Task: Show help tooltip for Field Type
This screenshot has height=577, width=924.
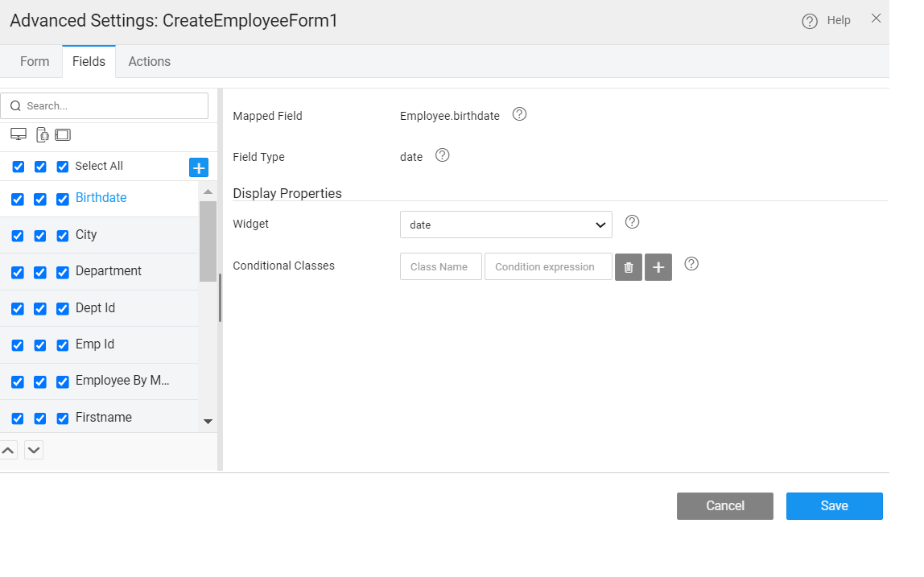Action: (442, 155)
